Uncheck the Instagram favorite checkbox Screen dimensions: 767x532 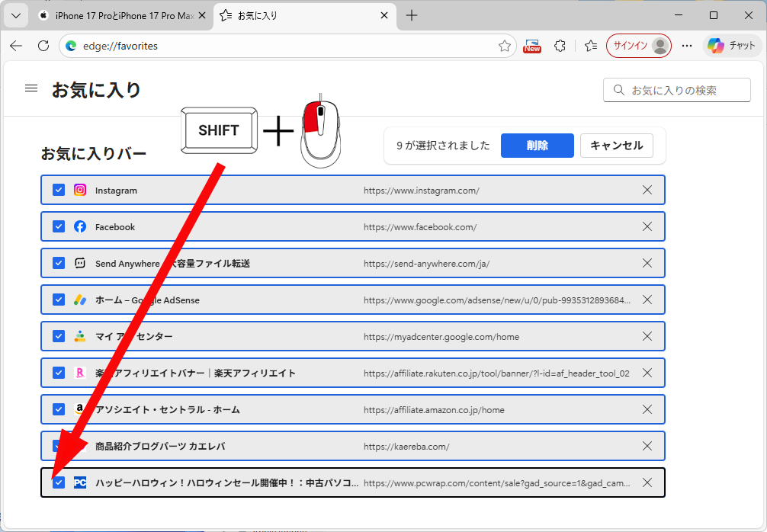(59, 190)
